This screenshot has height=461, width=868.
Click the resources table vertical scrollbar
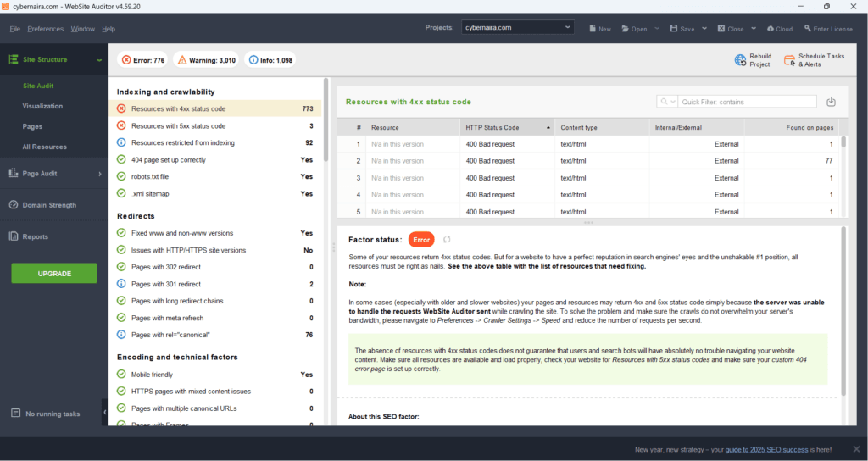(843, 142)
